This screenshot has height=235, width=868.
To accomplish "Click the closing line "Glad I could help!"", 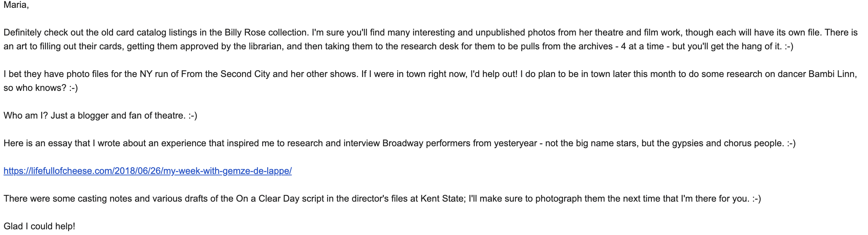I will pyautogui.click(x=39, y=226).
